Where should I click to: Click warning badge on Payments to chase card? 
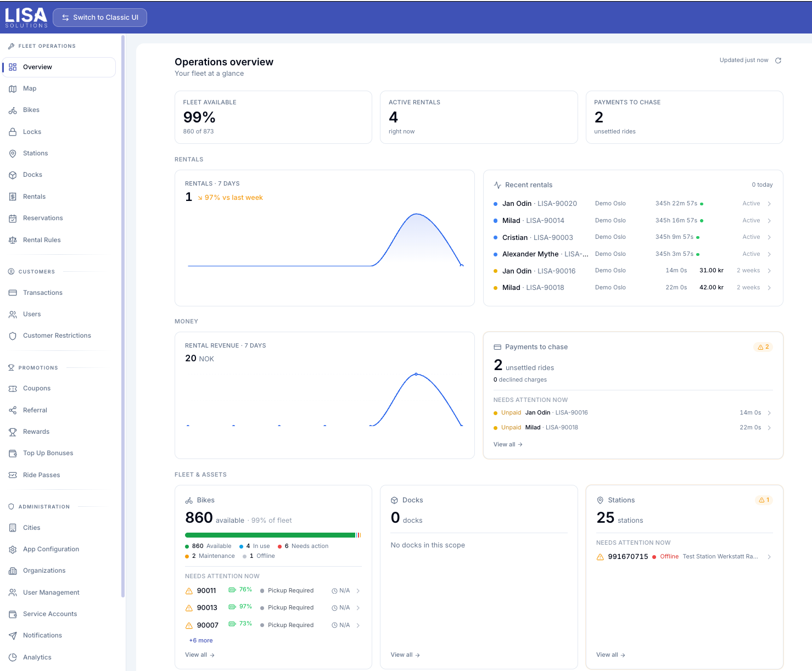[763, 347]
